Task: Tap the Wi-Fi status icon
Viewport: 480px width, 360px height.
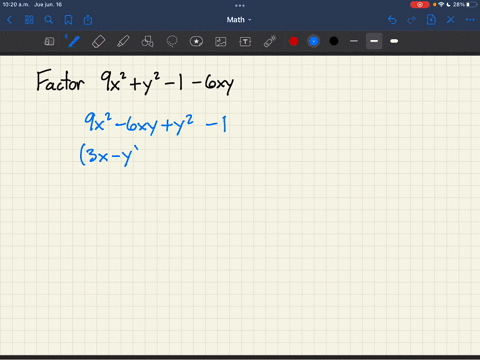Action: 441,5
